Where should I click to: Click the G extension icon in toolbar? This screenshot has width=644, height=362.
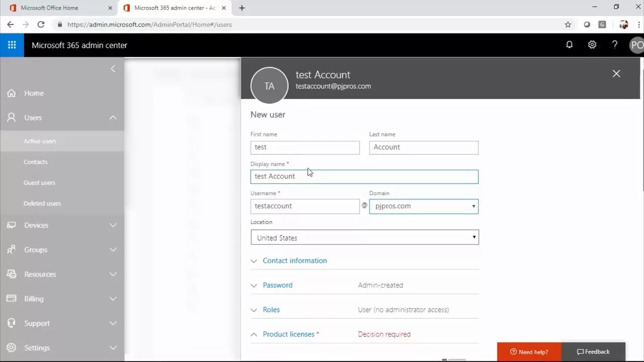click(x=602, y=24)
